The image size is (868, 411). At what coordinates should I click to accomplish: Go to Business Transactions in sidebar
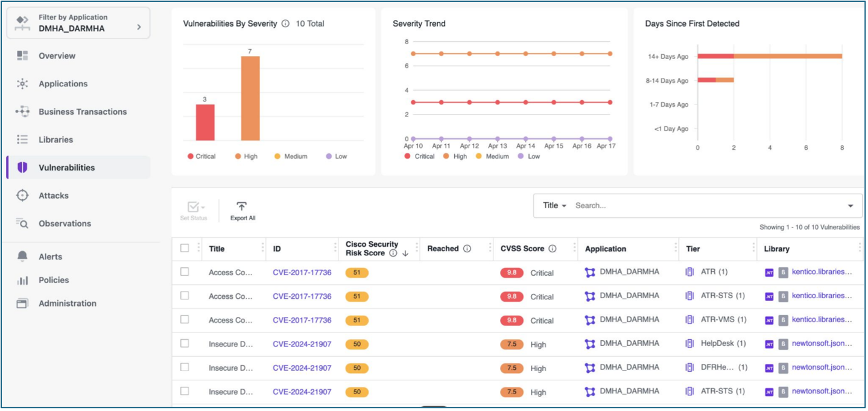click(x=83, y=112)
